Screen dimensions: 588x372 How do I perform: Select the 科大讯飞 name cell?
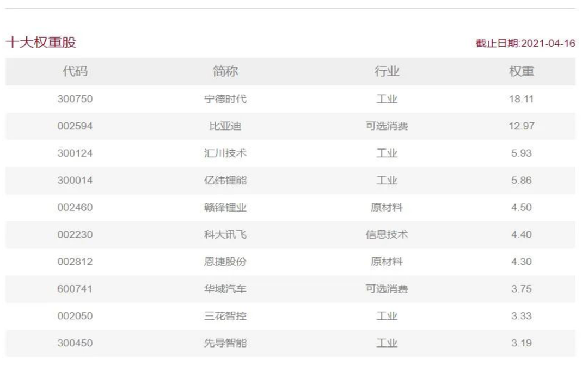(x=225, y=234)
